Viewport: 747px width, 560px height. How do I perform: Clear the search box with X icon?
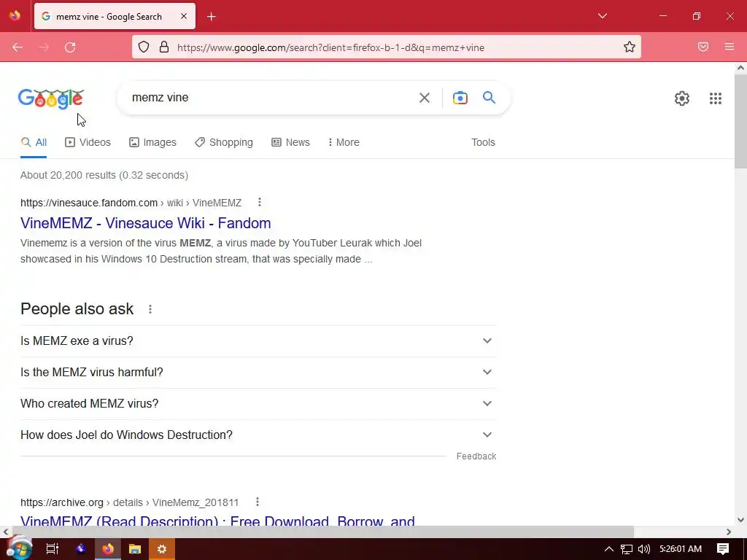click(x=425, y=98)
